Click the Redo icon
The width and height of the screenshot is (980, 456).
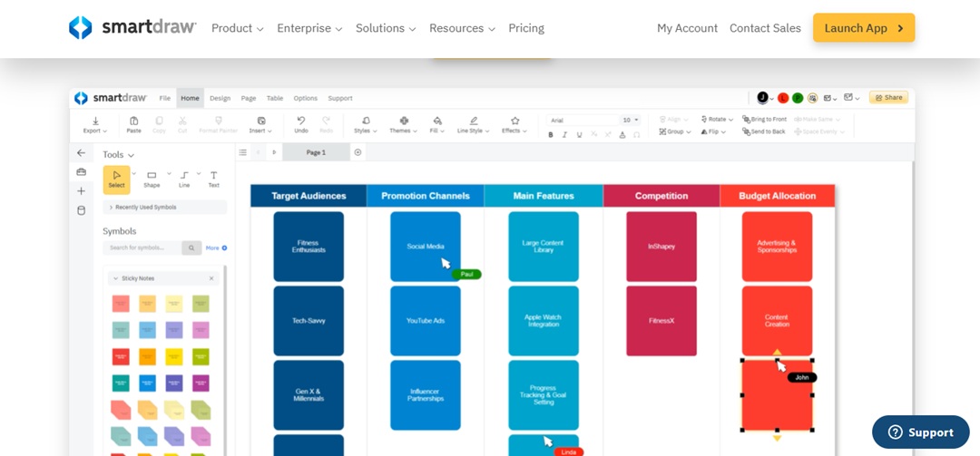pyautogui.click(x=327, y=121)
